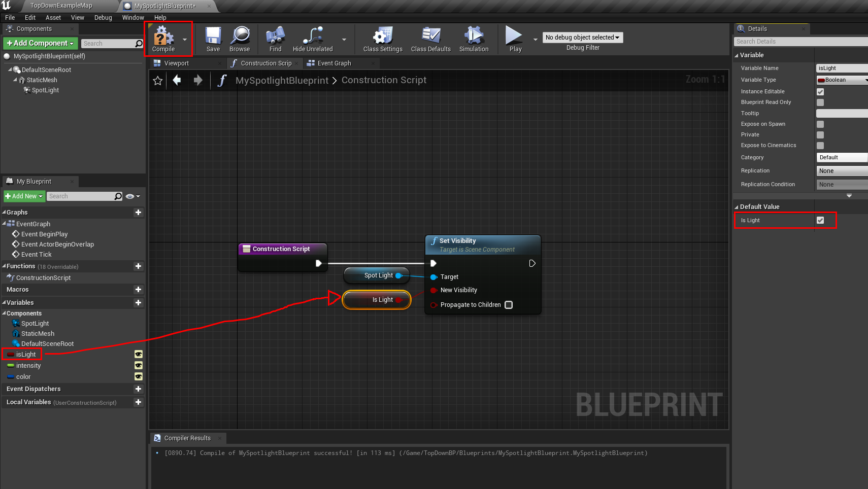Click the Add Component button
868x489 pixels.
(41, 44)
